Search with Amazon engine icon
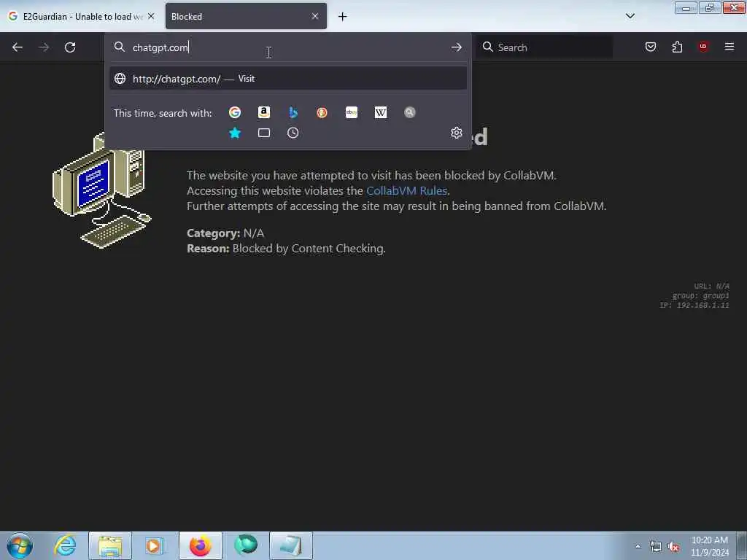Viewport: 747px width, 560px height. pos(264,112)
